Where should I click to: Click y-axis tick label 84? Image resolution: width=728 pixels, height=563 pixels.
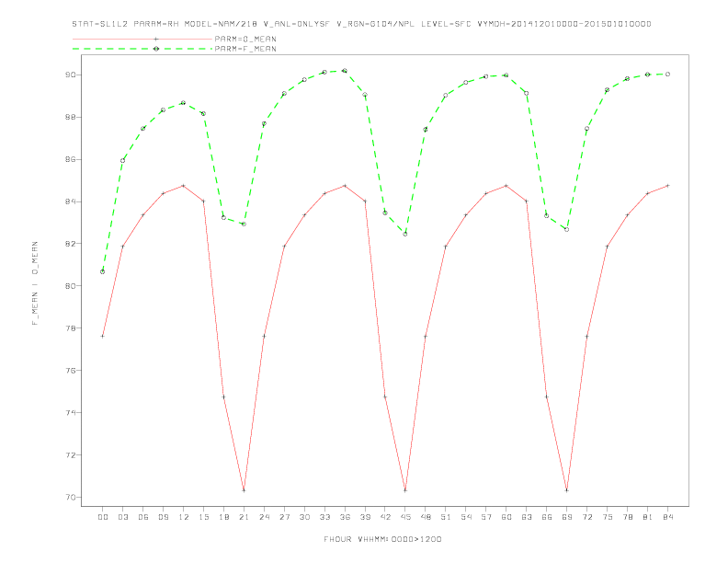pos(70,201)
